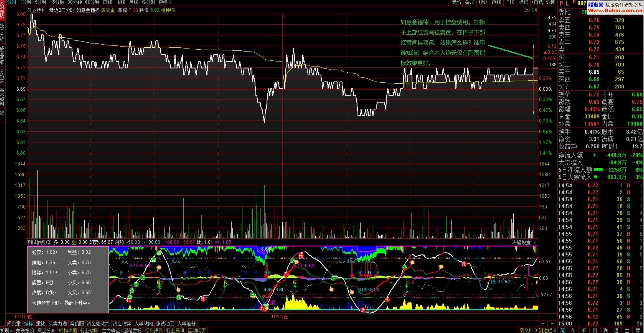The image size is (644, 333).
Task: Open the 30分钟 chart
Action: point(74,2)
